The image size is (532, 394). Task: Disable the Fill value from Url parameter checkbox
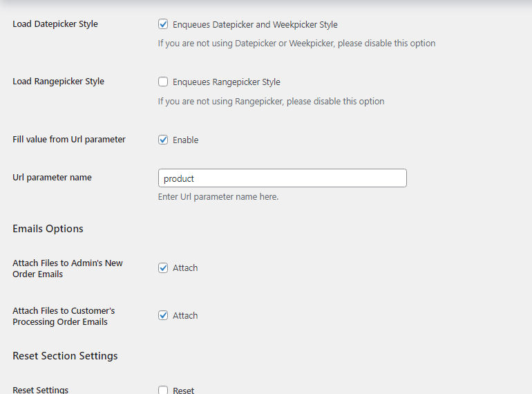point(163,140)
